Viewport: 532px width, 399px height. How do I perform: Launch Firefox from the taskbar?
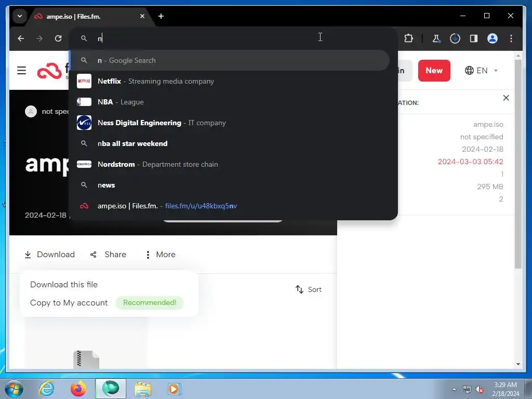click(x=78, y=389)
